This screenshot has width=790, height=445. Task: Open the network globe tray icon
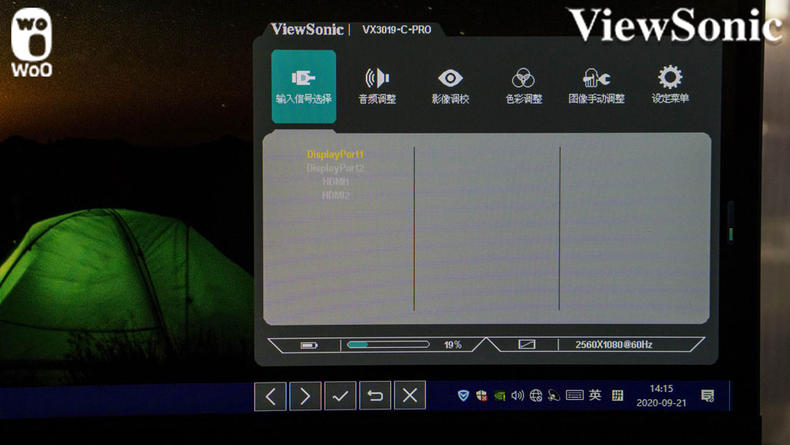pos(536,396)
